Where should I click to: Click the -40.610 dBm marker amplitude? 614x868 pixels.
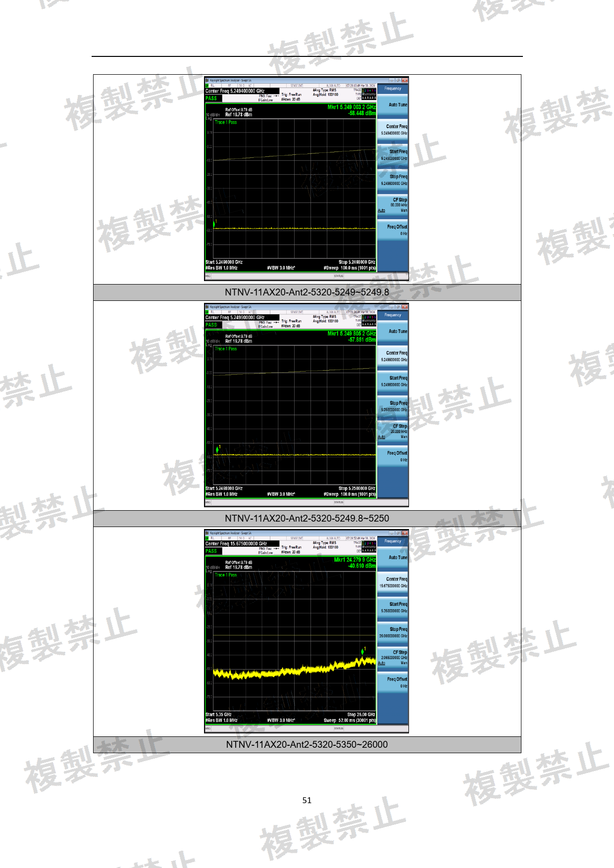[x=362, y=566]
